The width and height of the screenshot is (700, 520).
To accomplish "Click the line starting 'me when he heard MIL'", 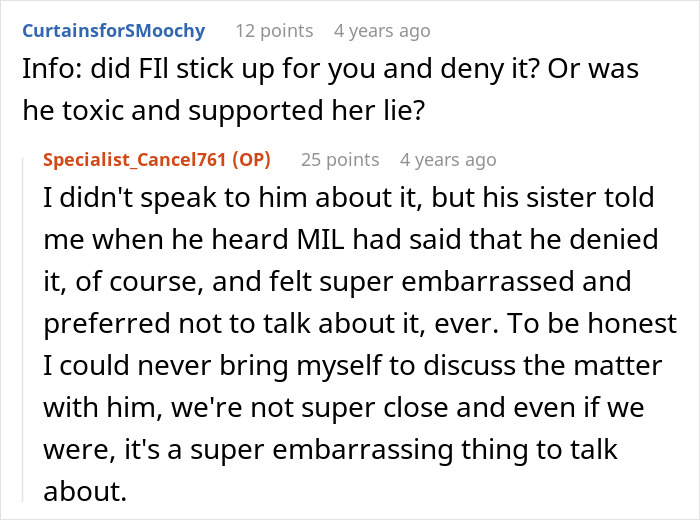I will click(x=351, y=239).
